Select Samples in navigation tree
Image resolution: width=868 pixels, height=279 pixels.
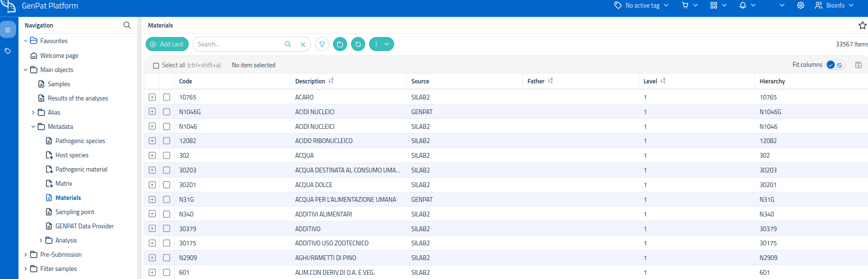click(59, 84)
